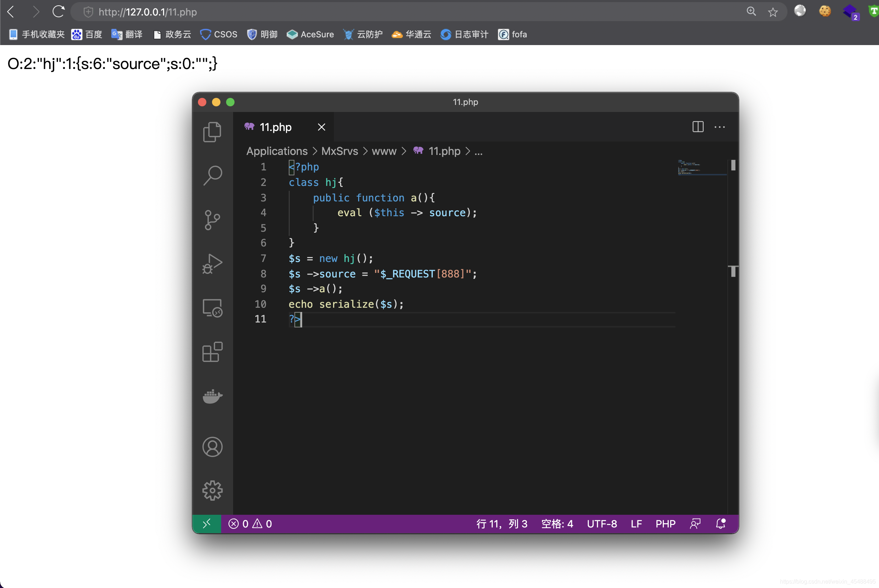Screen dimensions: 879x588
Task: Show errors and warnings count in status bar
Action: click(x=250, y=524)
